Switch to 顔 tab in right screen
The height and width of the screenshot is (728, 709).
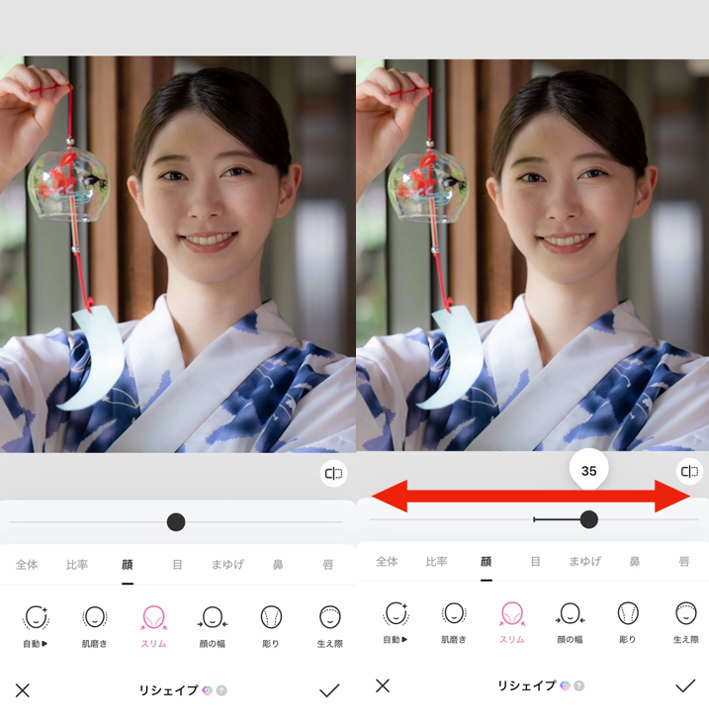(x=486, y=561)
